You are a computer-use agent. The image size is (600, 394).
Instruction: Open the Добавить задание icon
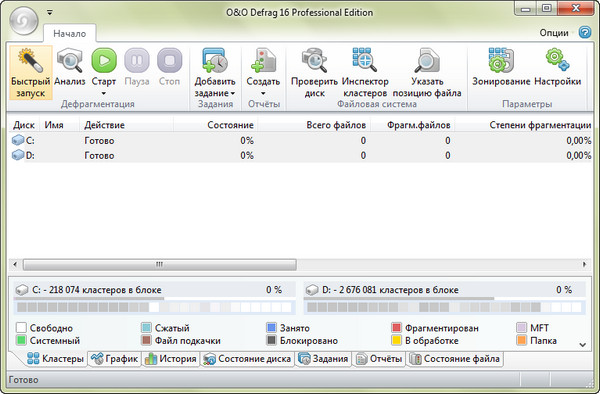215,60
